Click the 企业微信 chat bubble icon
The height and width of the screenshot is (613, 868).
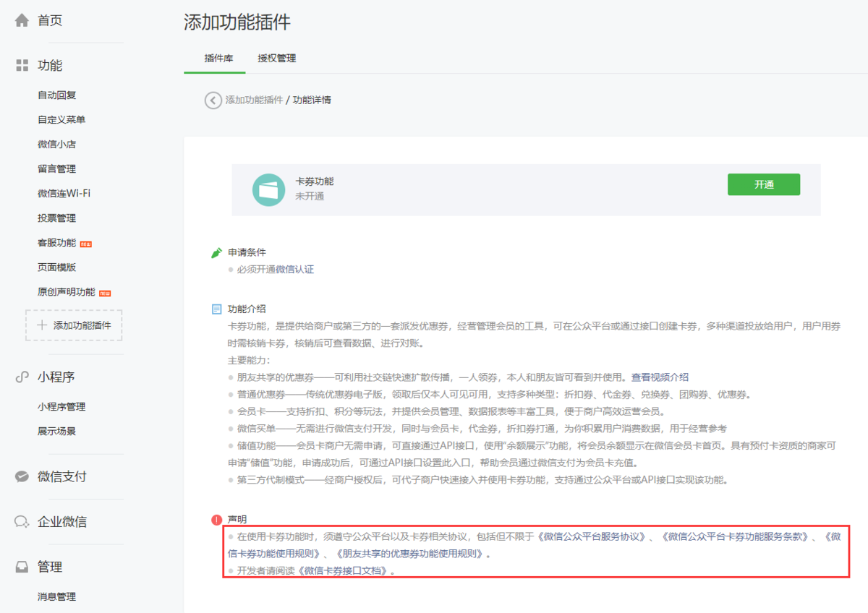tap(22, 522)
